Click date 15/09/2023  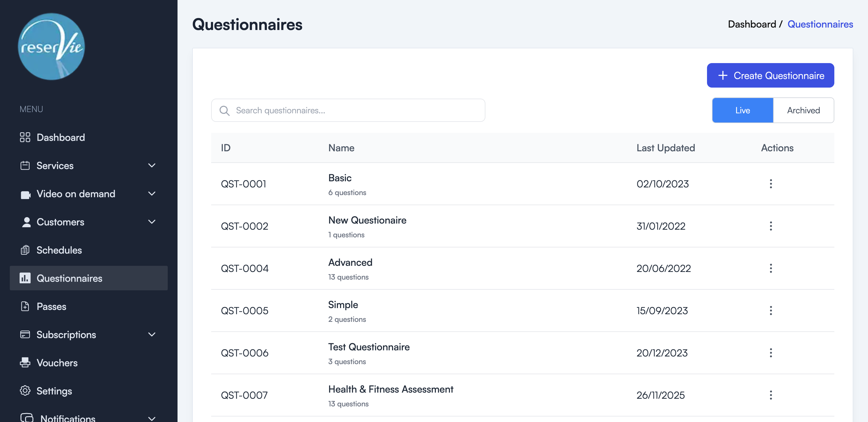(x=662, y=311)
